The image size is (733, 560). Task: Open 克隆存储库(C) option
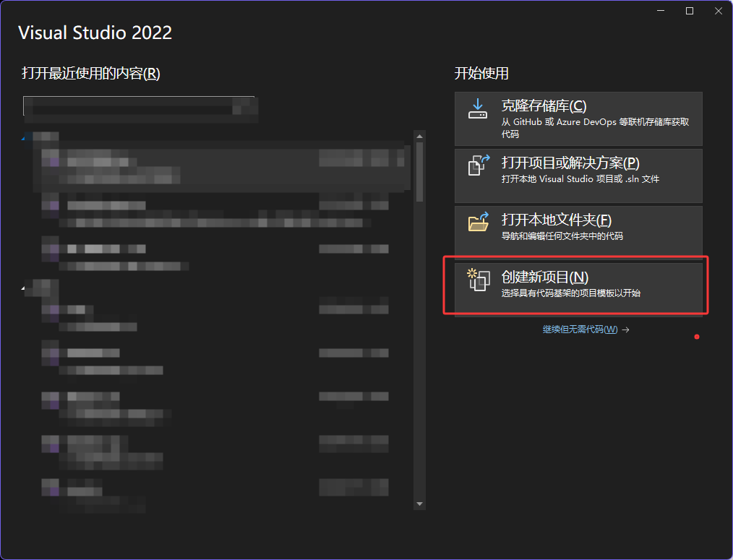click(x=578, y=119)
